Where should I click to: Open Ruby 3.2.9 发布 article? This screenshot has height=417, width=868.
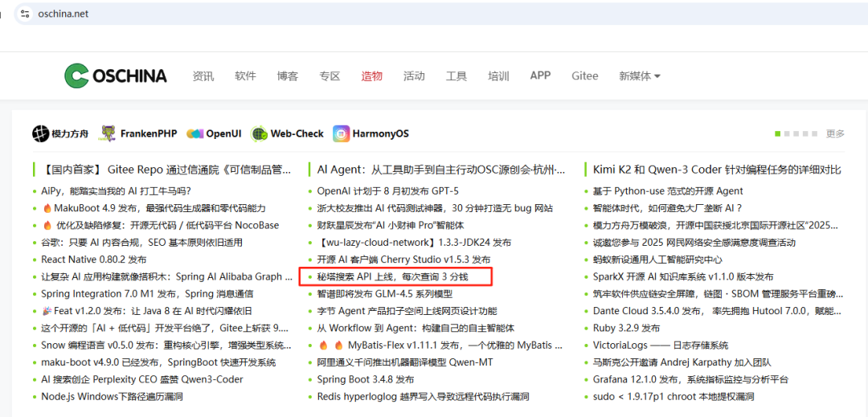(x=626, y=329)
